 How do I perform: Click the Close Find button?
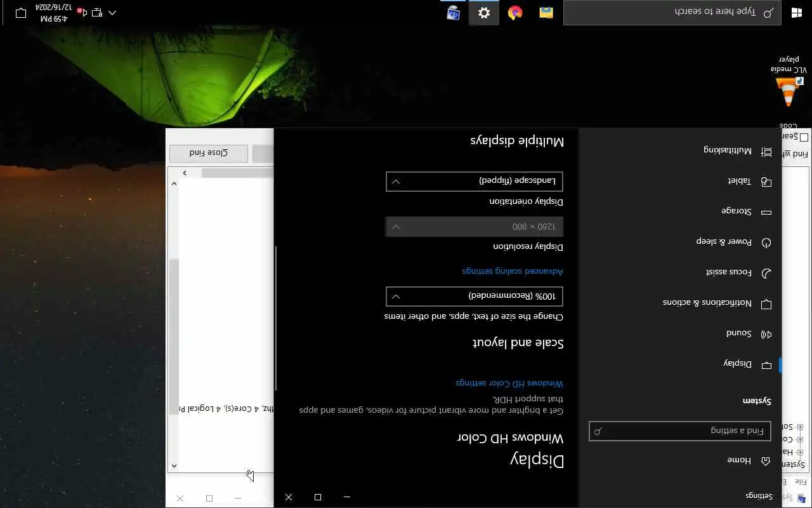[209, 153]
